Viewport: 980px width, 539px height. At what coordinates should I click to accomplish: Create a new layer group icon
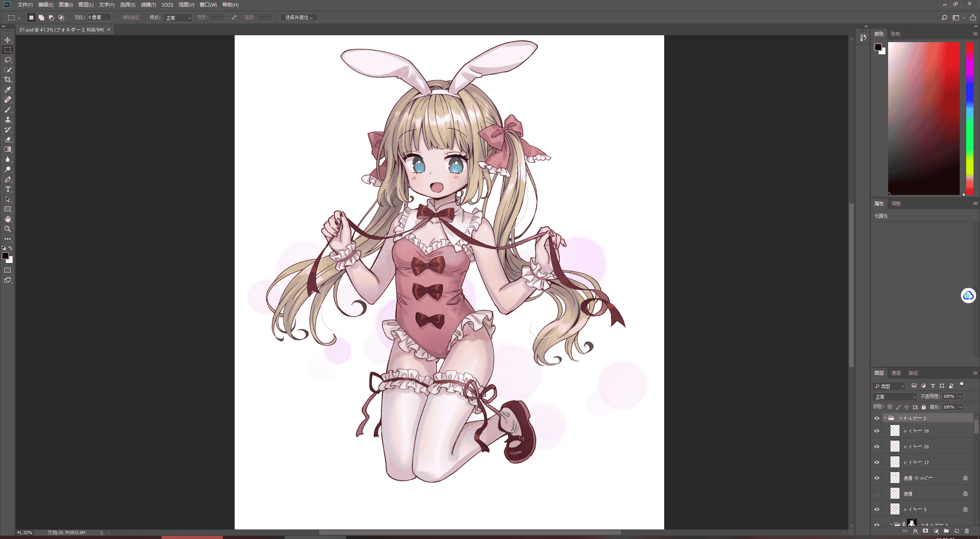point(946,531)
